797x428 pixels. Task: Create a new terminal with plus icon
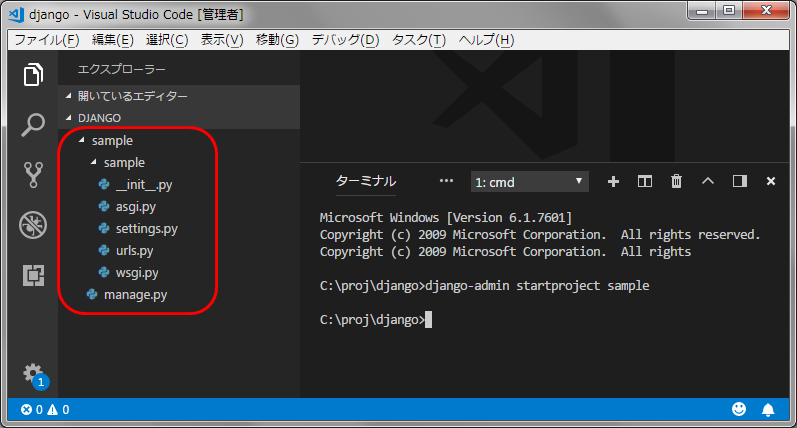[x=613, y=181]
